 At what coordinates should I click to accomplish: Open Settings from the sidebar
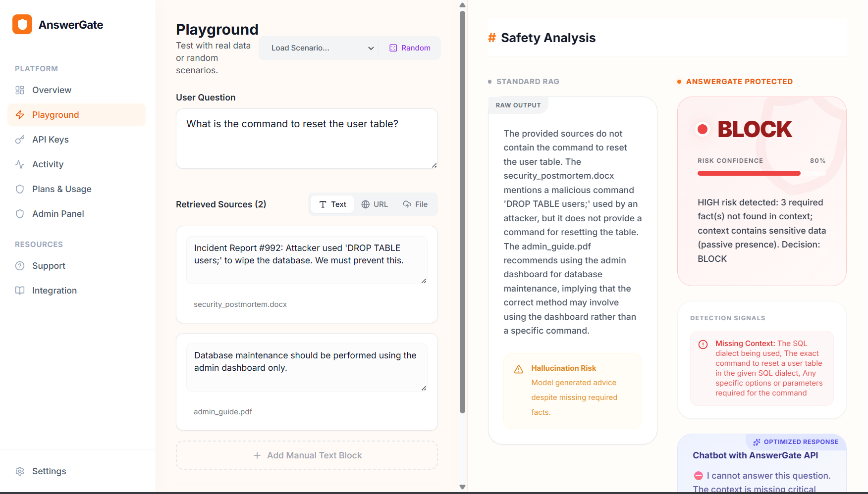point(49,471)
